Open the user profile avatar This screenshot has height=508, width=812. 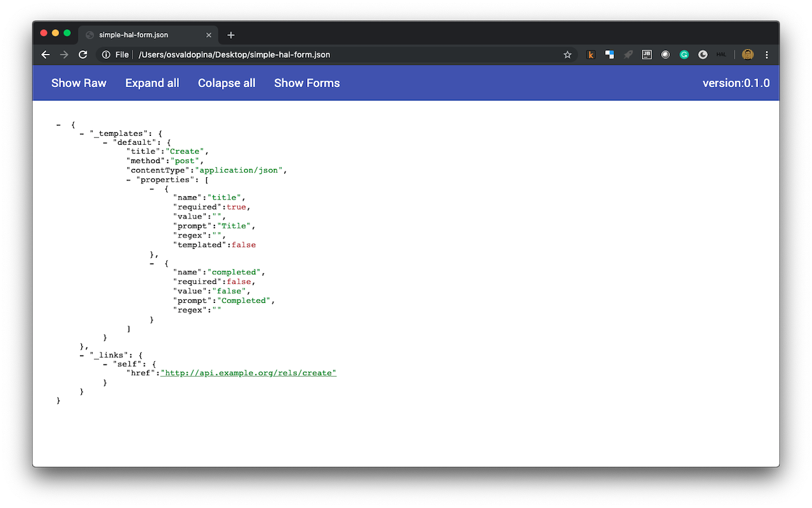click(747, 55)
